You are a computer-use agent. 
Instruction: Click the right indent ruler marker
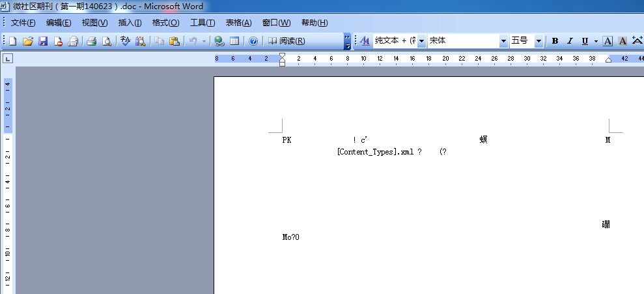tap(608, 61)
